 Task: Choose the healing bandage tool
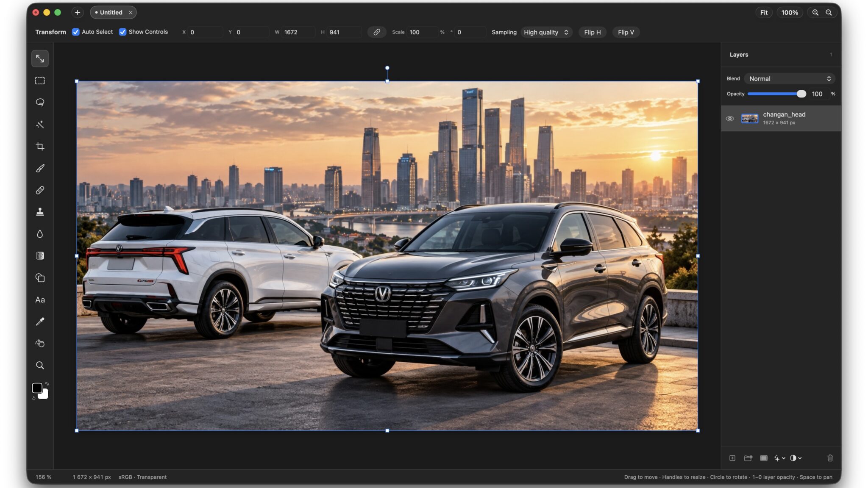[x=40, y=190]
